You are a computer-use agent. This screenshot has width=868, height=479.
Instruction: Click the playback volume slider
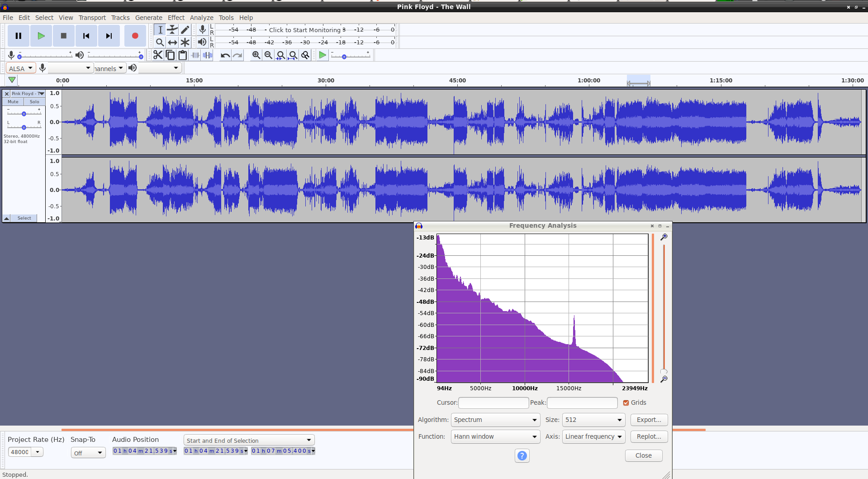(x=115, y=55)
